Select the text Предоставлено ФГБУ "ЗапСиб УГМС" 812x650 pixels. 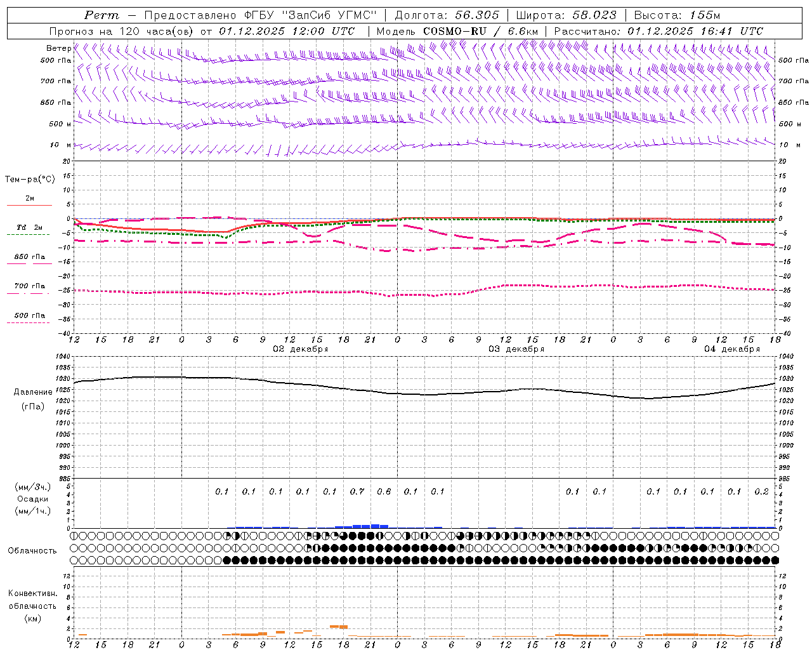point(261,15)
